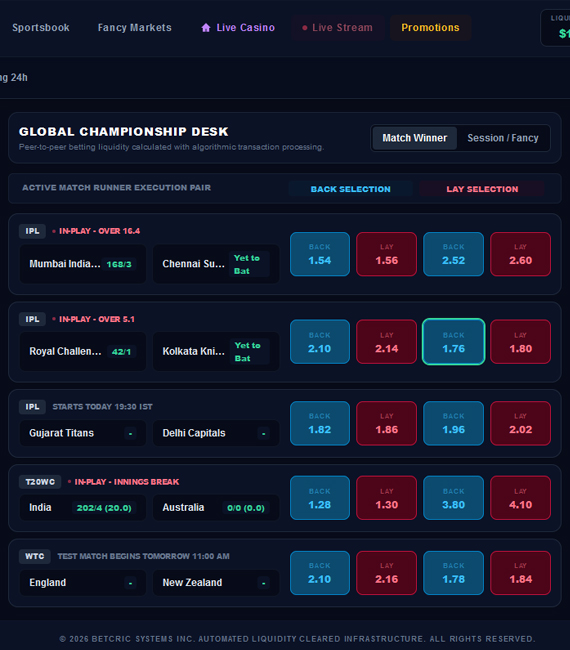The image size is (570, 650).
Task: Click the Delhi Capitals team card
Action: tap(216, 433)
